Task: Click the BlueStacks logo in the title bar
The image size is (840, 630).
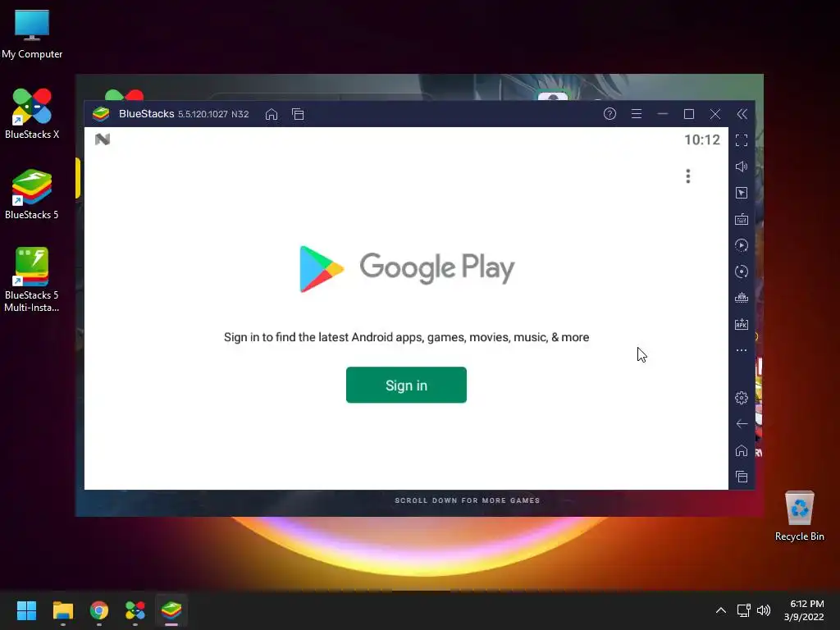Action: (x=101, y=113)
